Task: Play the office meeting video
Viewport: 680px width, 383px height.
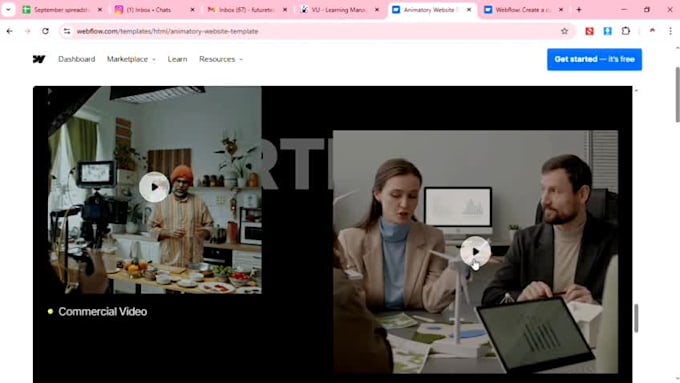Action: pos(475,252)
